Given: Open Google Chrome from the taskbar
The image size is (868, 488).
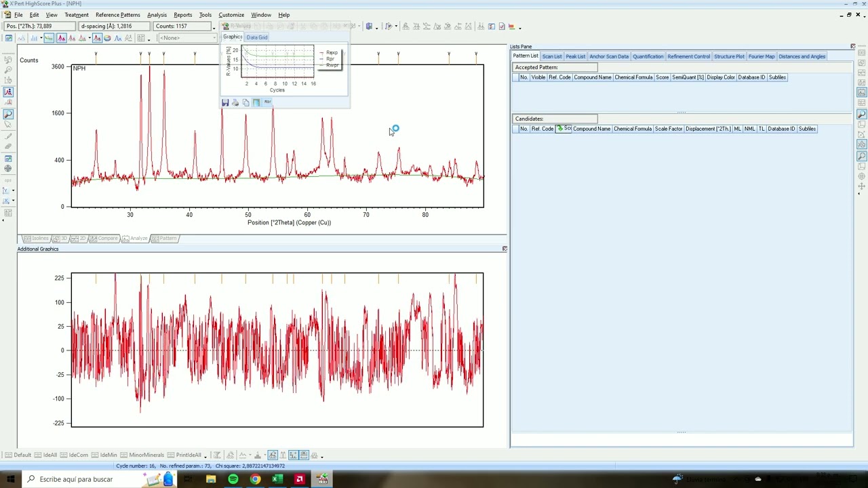Looking at the screenshot, I should [x=255, y=479].
